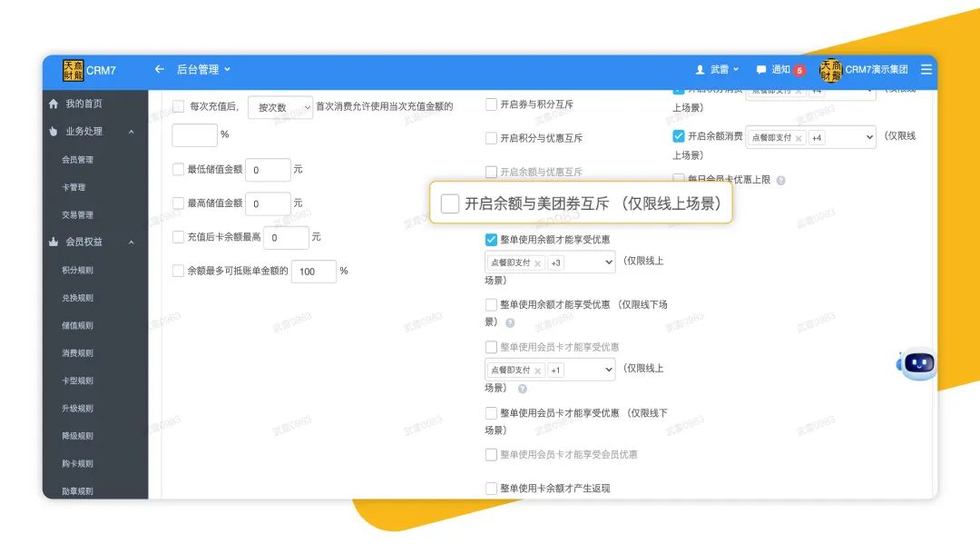The height and width of the screenshot is (554, 980).
Task: Enable the 最低储值金额 checkbox
Action: [x=178, y=170]
